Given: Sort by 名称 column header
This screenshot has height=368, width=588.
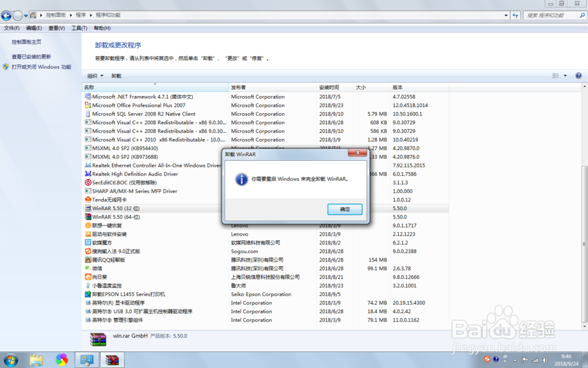Looking at the screenshot, I should pyautogui.click(x=155, y=88).
